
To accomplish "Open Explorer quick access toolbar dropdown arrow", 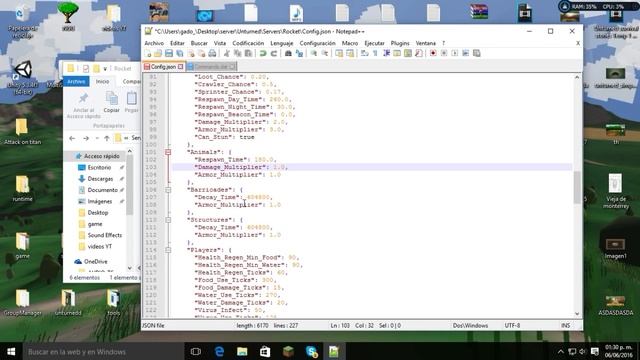I will [105, 69].
